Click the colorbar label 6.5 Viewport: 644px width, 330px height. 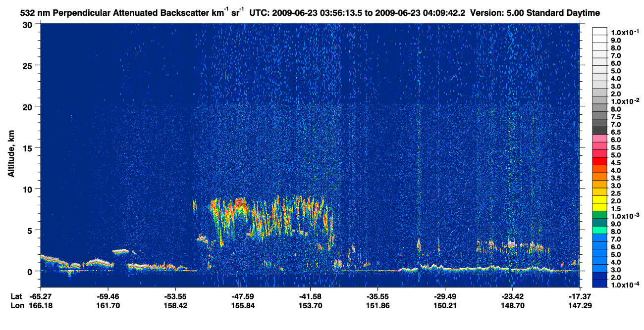point(616,132)
